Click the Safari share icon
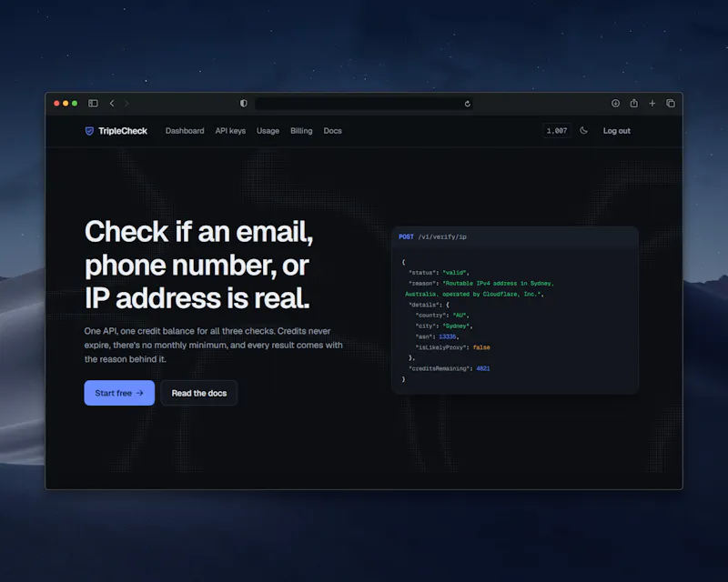Screen dimensions: 728x582 pyautogui.click(x=633, y=103)
